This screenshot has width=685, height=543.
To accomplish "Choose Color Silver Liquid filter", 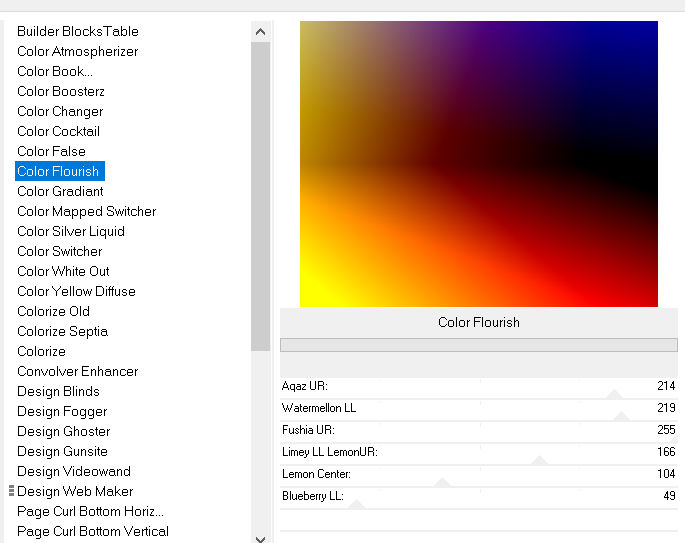I will click(x=70, y=231).
